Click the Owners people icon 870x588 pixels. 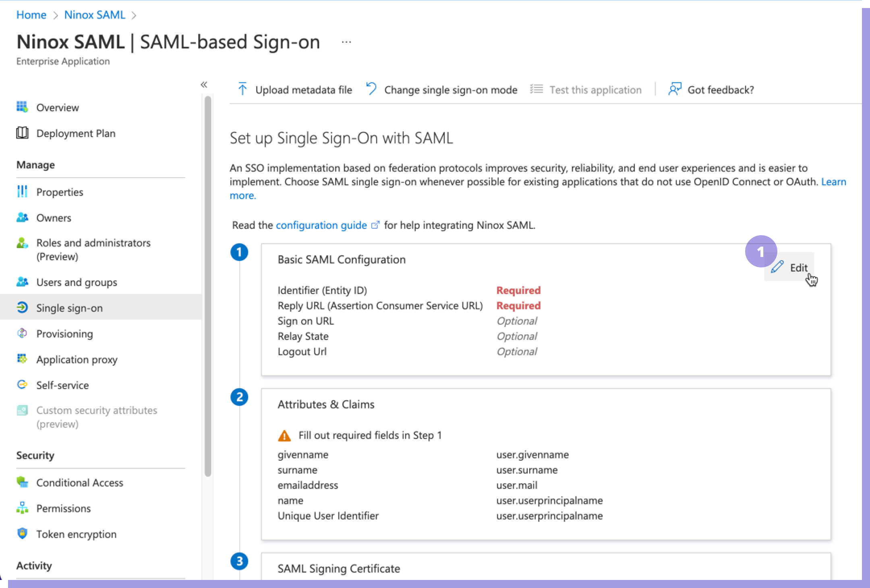point(22,217)
